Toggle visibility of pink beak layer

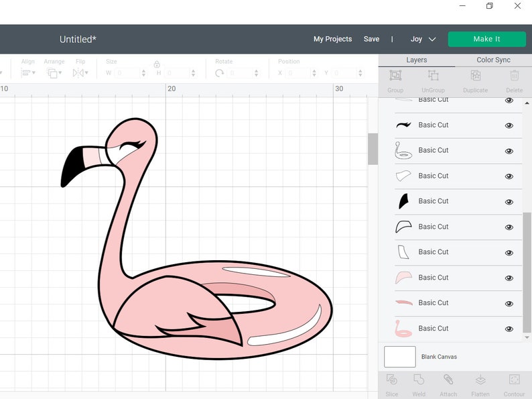click(x=509, y=278)
